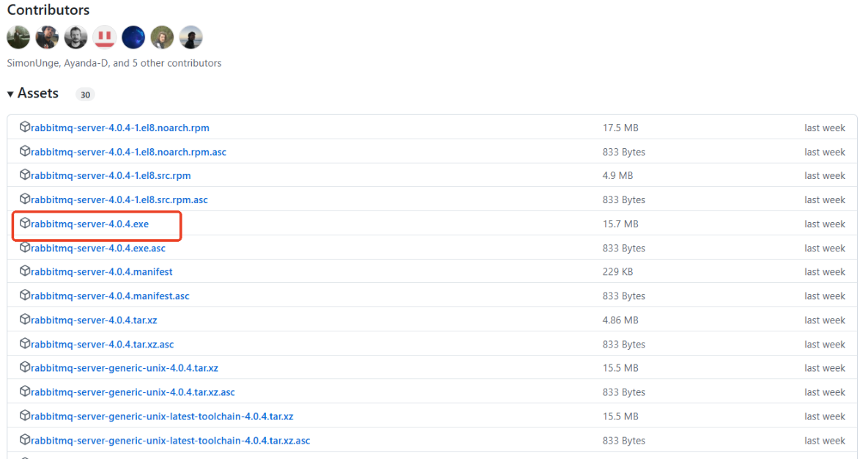Screen dimensions: 868x459
Task: Click the red smiley-face contributor avatar
Action: pos(104,37)
